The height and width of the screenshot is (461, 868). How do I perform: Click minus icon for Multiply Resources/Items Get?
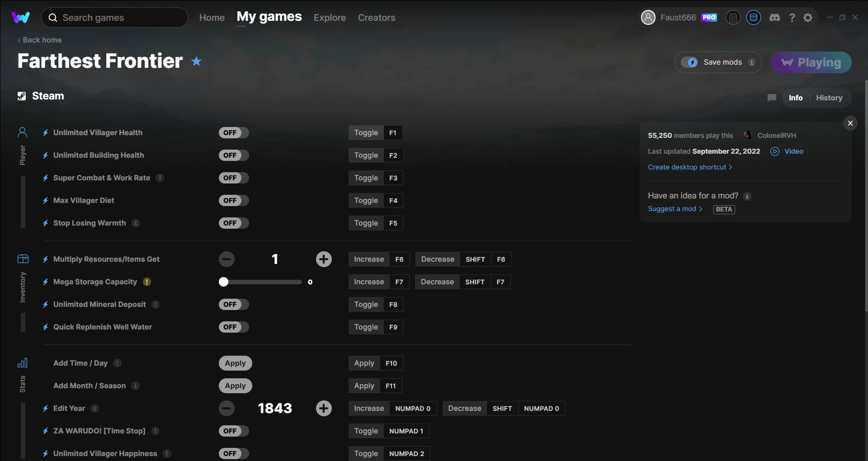pyautogui.click(x=226, y=259)
